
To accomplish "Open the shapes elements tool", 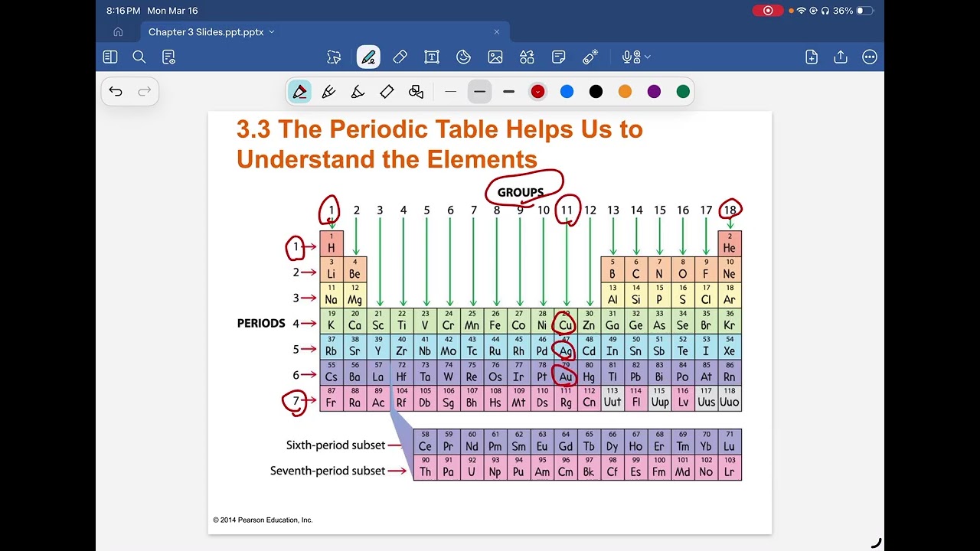I will (x=527, y=57).
